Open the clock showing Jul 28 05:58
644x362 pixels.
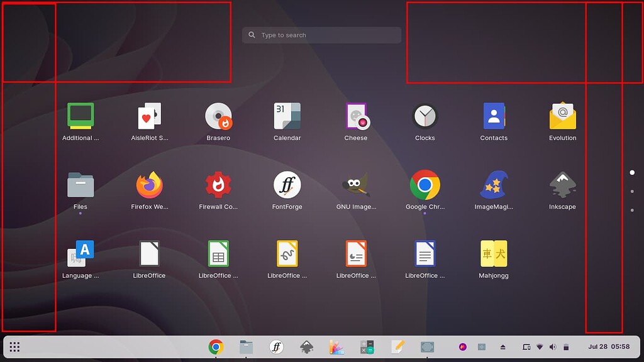[x=609, y=347]
